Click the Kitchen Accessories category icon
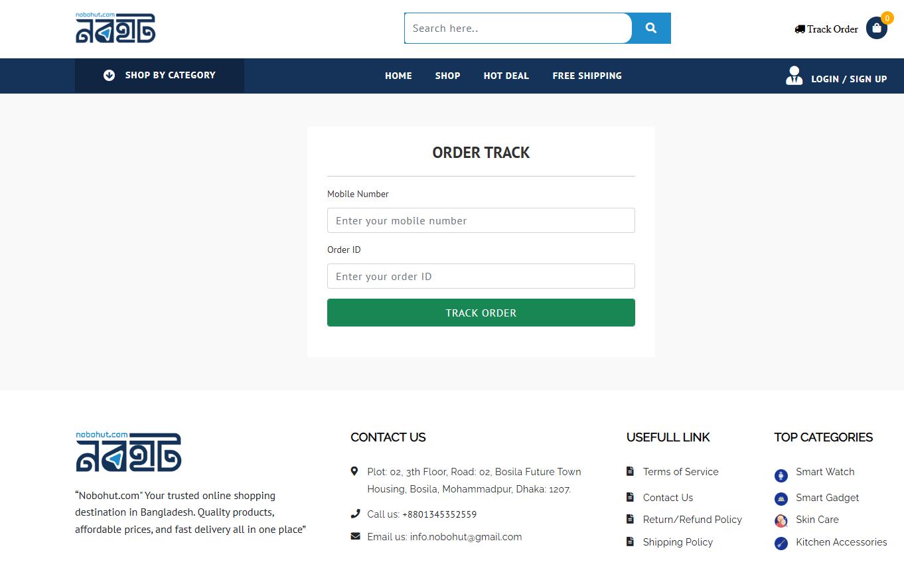This screenshot has height=588, width=904. [781, 544]
